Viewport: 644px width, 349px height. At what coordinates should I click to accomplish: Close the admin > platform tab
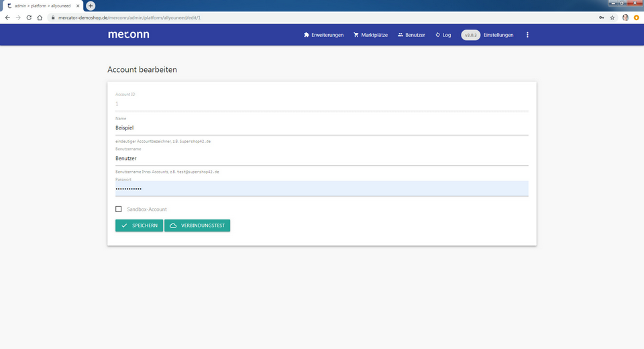78,6
